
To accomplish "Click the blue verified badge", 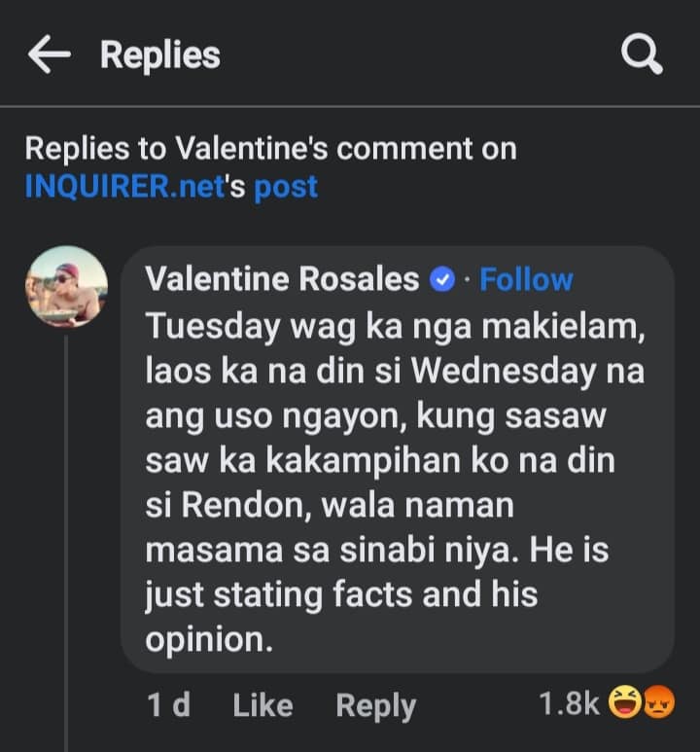I will coord(442,281).
